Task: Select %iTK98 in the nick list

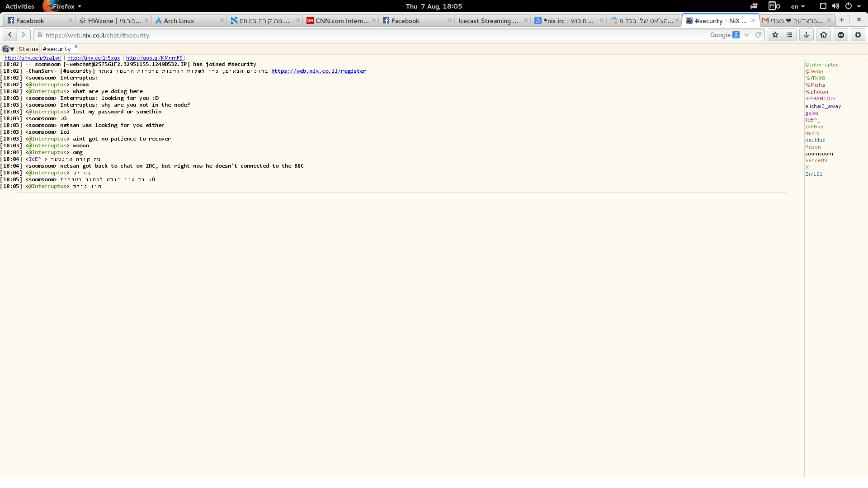Action: [815, 78]
